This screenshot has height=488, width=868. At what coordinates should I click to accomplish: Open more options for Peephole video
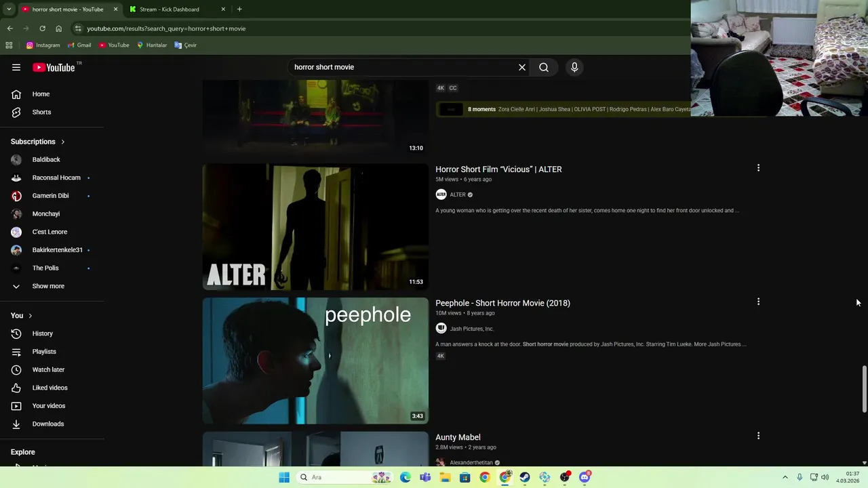click(x=758, y=302)
